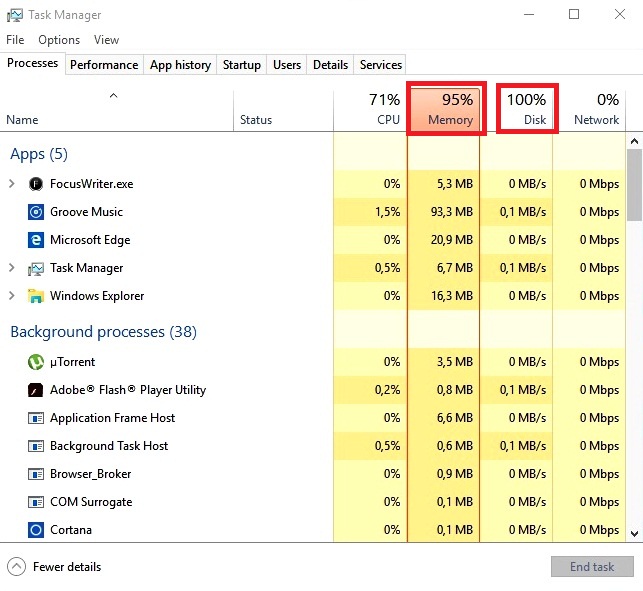Click the 6,7 MB memory value

click(455, 268)
